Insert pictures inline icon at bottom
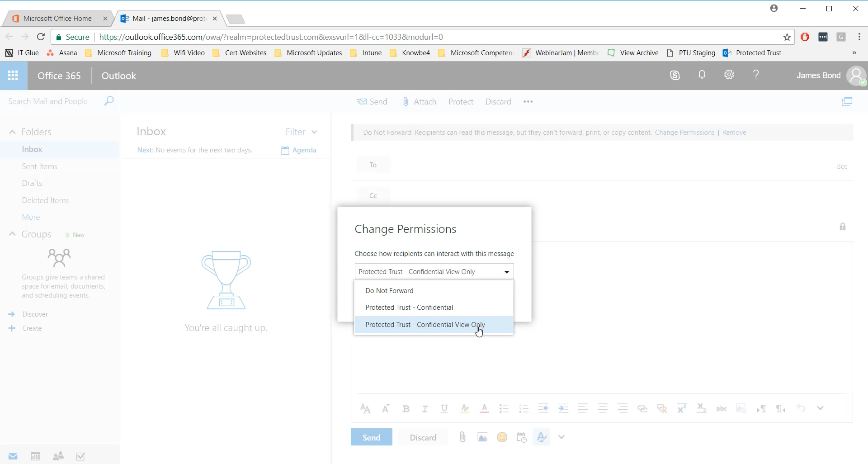The height and width of the screenshot is (464, 868). click(482, 437)
